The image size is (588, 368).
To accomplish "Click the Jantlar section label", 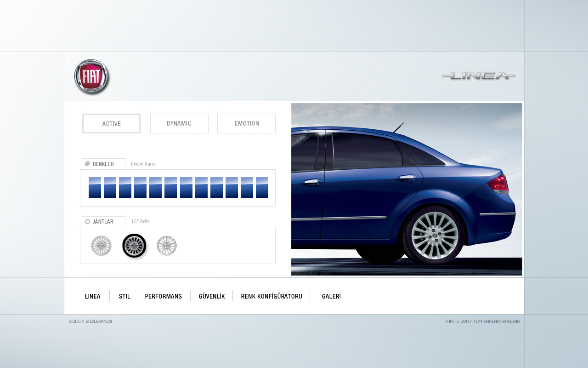I will [x=103, y=221].
